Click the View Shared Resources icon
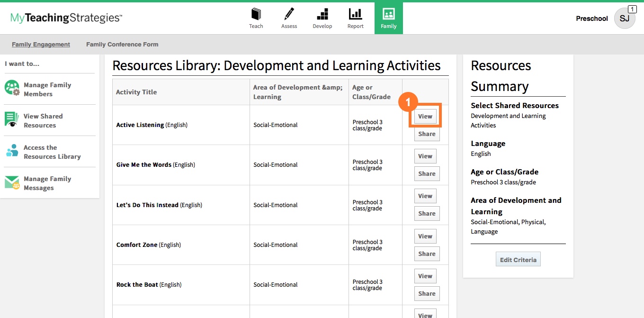 (12, 119)
